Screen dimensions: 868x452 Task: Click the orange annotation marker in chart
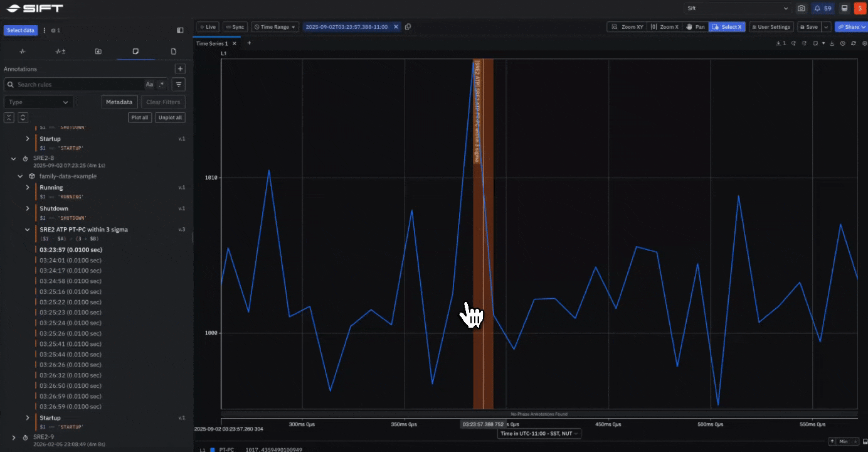(x=483, y=234)
